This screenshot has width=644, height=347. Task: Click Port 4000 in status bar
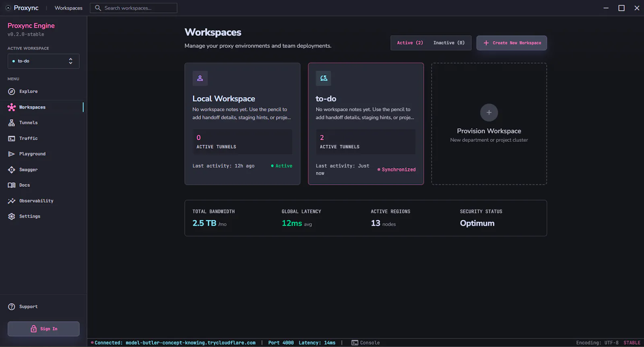pyautogui.click(x=281, y=343)
